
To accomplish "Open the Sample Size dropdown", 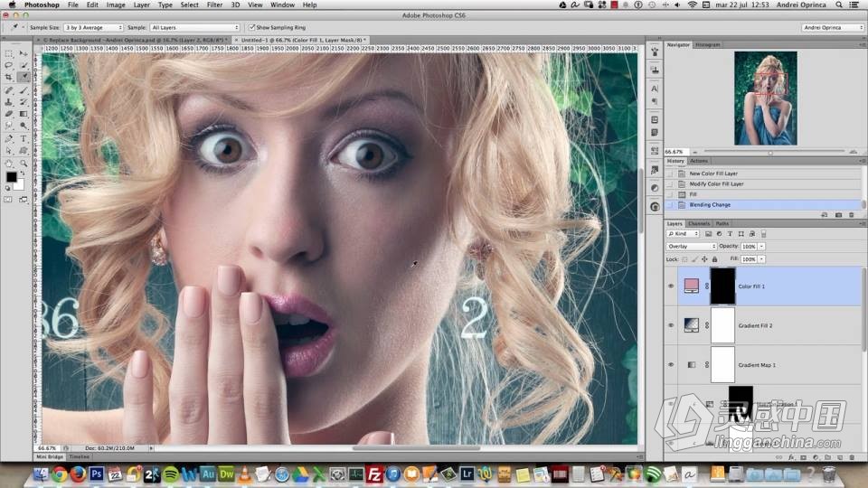I will (x=93, y=27).
